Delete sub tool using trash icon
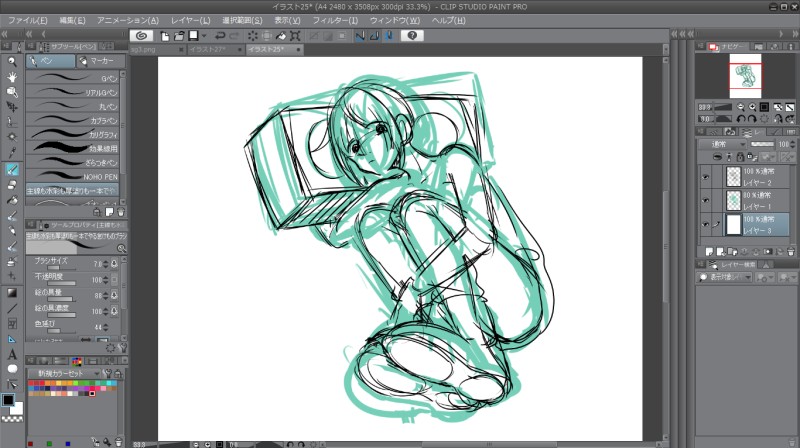The height and width of the screenshot is (448, 800). [x=121, y=212]
